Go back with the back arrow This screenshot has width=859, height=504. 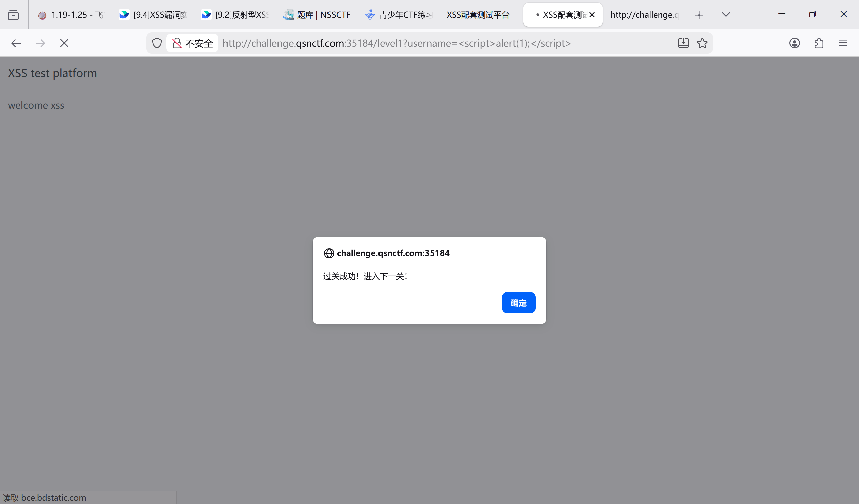pyautogui.click(x=16, y=43)
